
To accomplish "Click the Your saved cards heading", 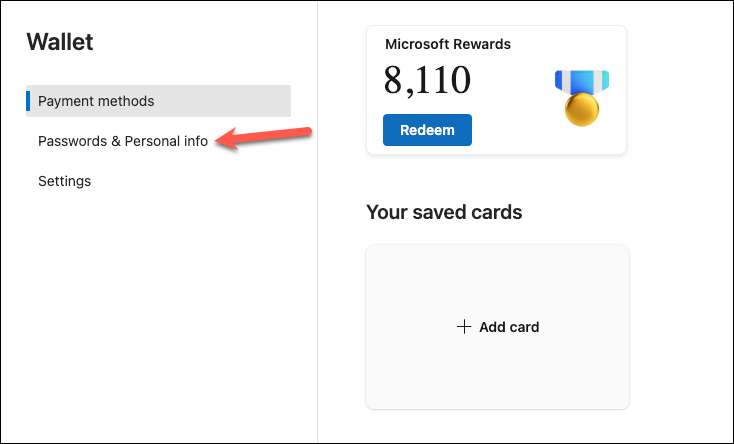I will (x=444, y=212).
